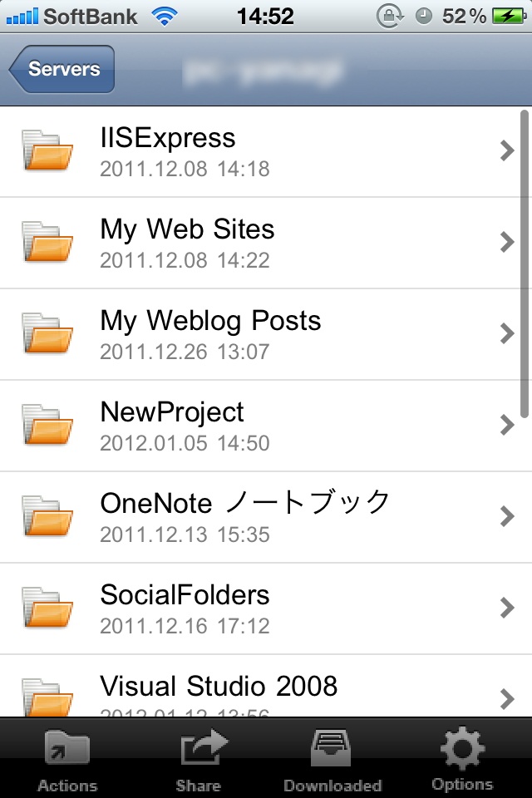Open the NewProject folder entry
The height and width of the screenshot is (798, 532).
point(249,425)
